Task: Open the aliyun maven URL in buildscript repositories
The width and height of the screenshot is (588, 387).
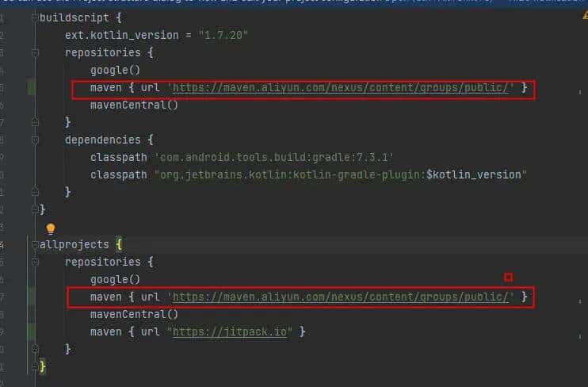Action: (341, 88)
